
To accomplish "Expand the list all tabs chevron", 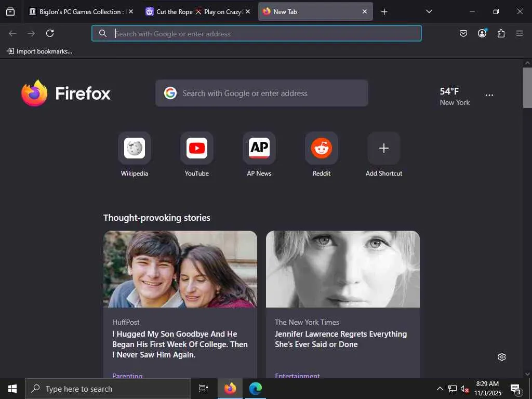I will tap(429, 11).
